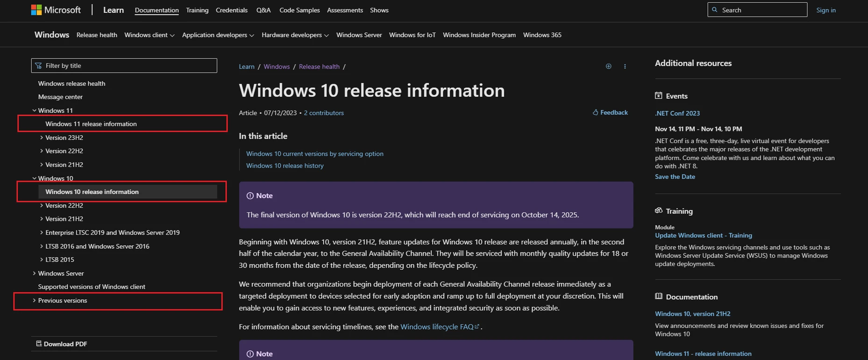Jump to Windows 10 release history
868x360 pixels.
click(x=285, y=166)
